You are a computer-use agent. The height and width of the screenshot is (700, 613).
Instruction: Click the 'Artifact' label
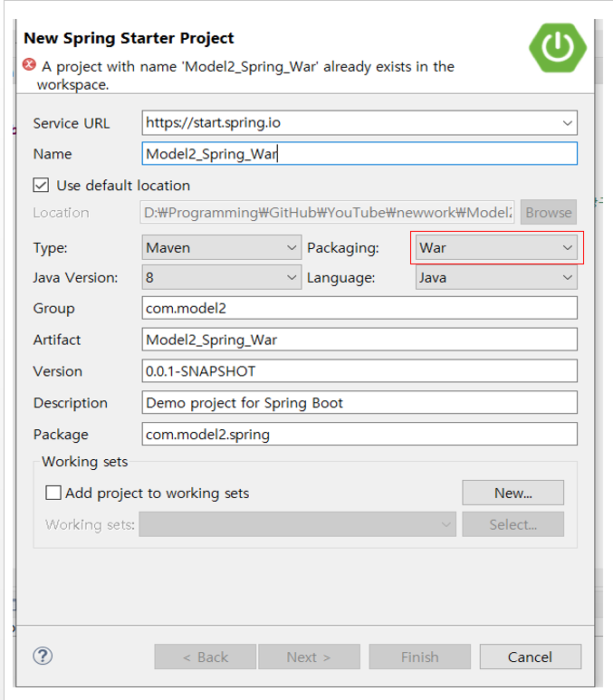57,340
